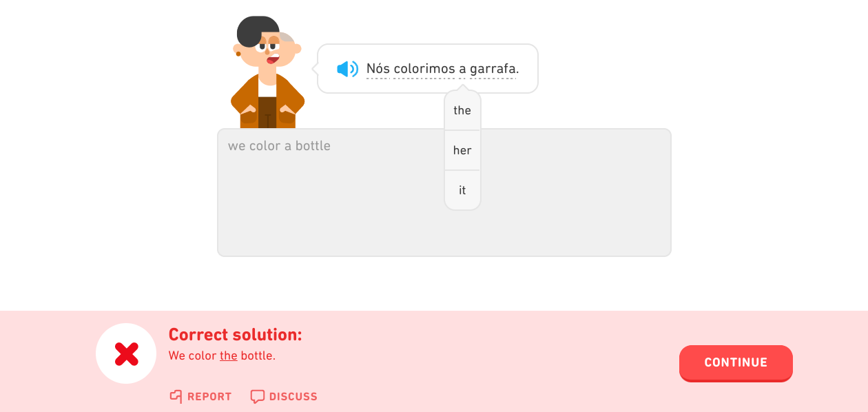The width and height of the screenshot is (868, 412).
Task: Click the Report flag icon
Action: [175, 396]
